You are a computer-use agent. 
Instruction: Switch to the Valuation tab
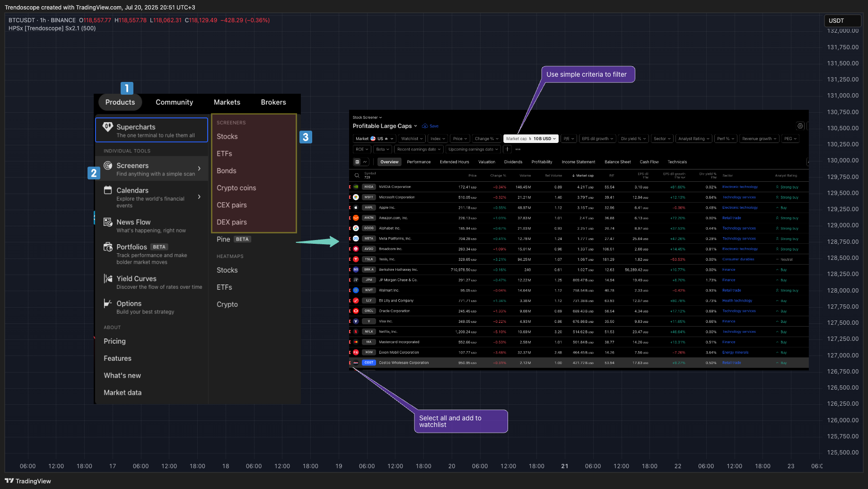click(487, 162)
